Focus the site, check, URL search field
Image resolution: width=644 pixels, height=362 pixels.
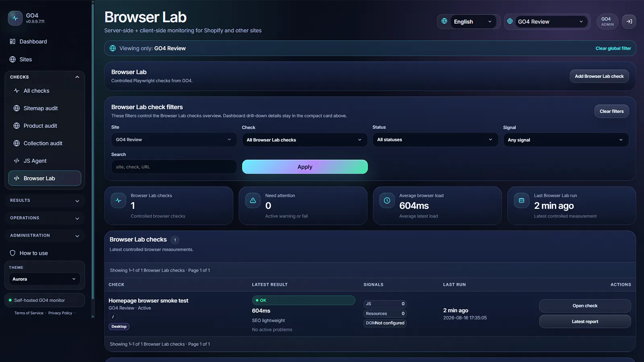coord(174,167)
